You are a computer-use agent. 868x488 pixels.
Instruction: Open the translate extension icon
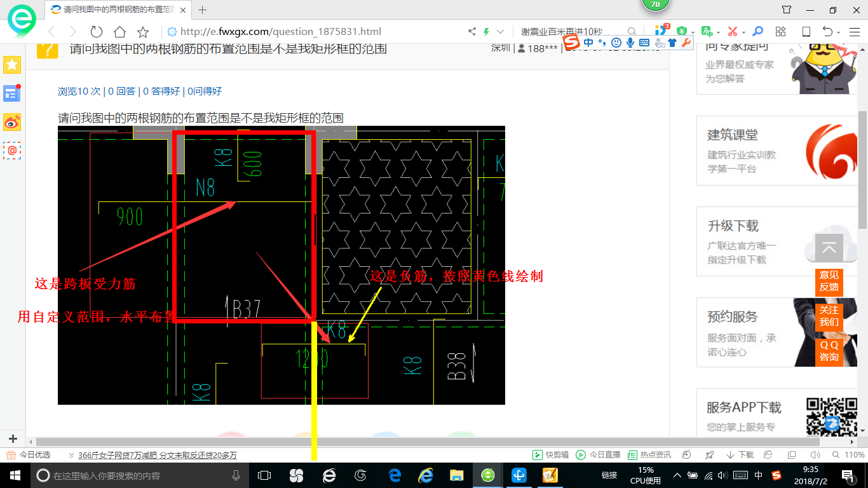(707, 31)
